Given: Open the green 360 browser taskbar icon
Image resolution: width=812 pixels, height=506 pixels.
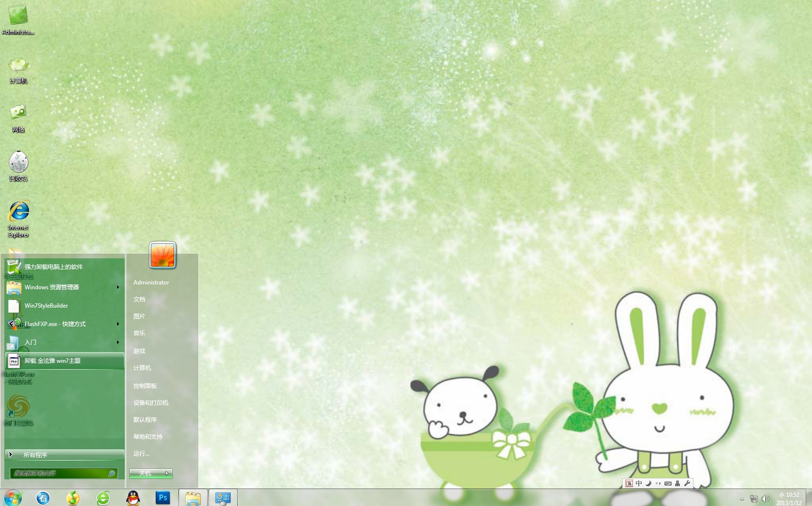Looking at the screenshot, I should [x=103, y=498].
